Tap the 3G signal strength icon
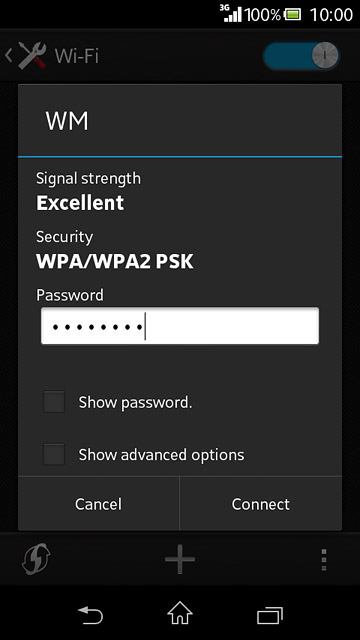The image size is (360, 640). coord(233,13)
